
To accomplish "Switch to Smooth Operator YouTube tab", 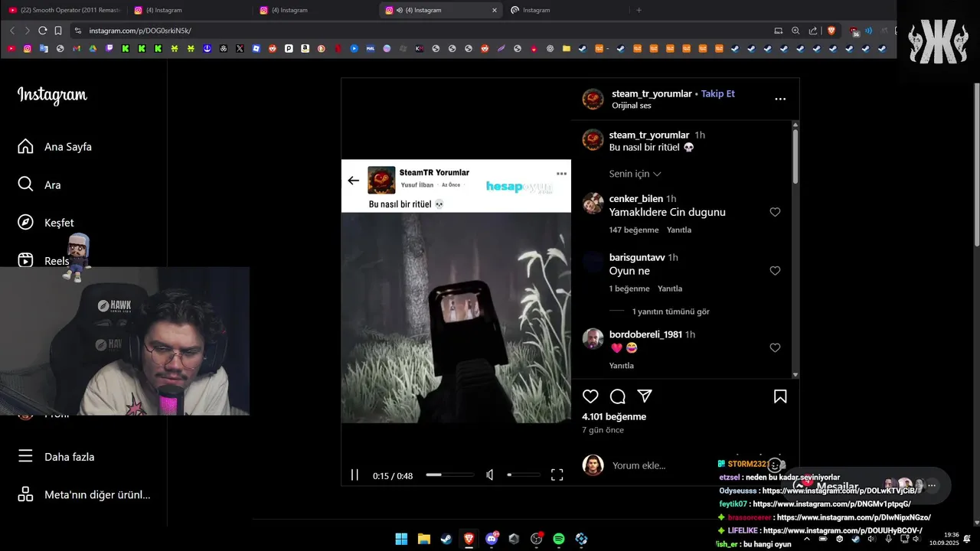I will click(64, 10).
